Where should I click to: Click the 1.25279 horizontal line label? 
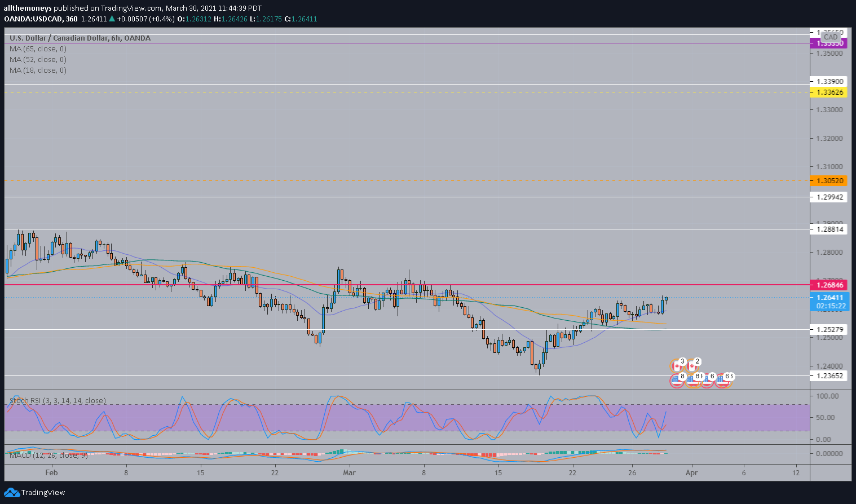[x=829, y=329]
